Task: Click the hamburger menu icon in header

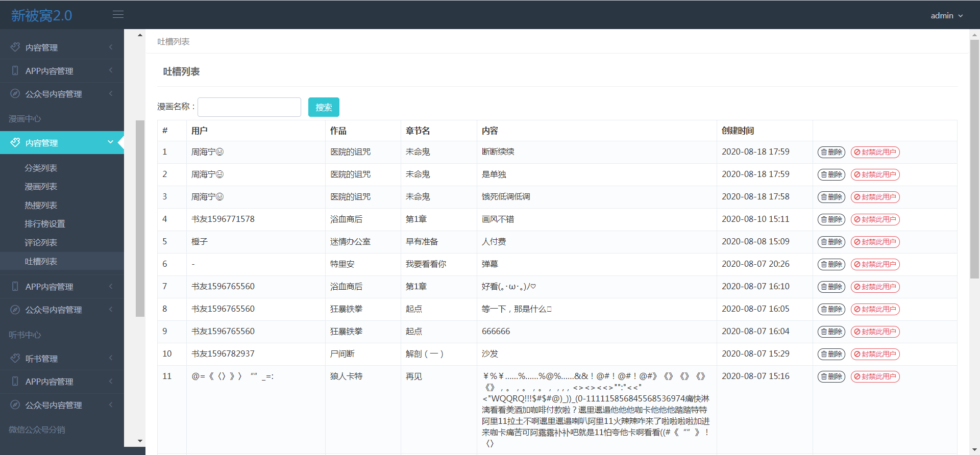Action: (118, 14)
